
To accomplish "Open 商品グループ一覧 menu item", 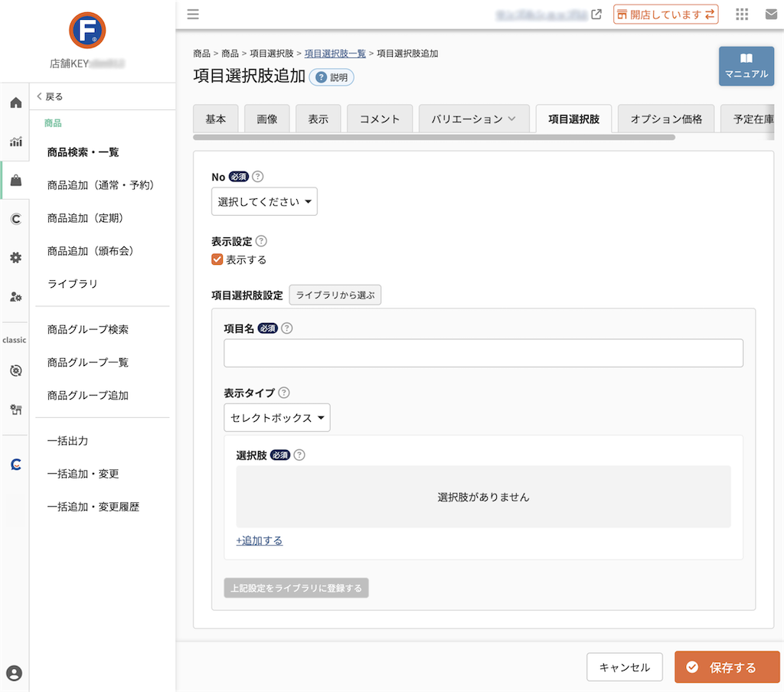I will pyautogui.click(x=88, y=363).
